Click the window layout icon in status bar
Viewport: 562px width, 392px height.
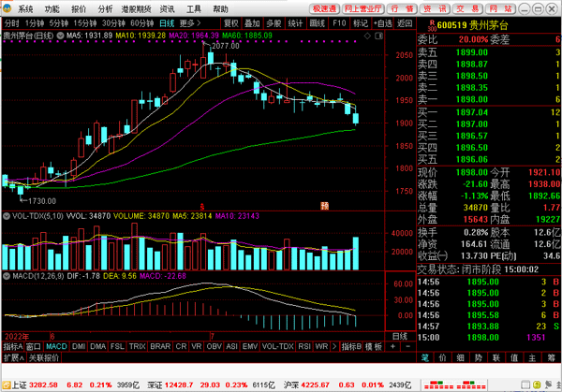pos(525,385)
